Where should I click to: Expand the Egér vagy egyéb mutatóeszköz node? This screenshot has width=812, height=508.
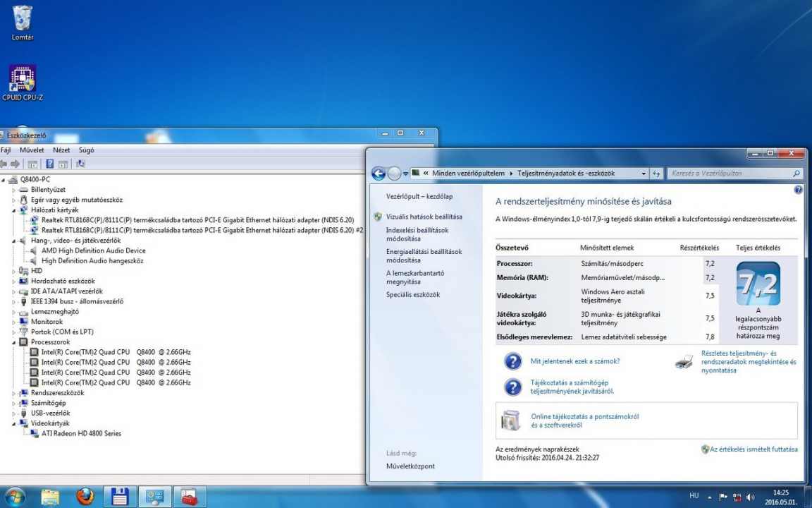[x=14, y=200]
